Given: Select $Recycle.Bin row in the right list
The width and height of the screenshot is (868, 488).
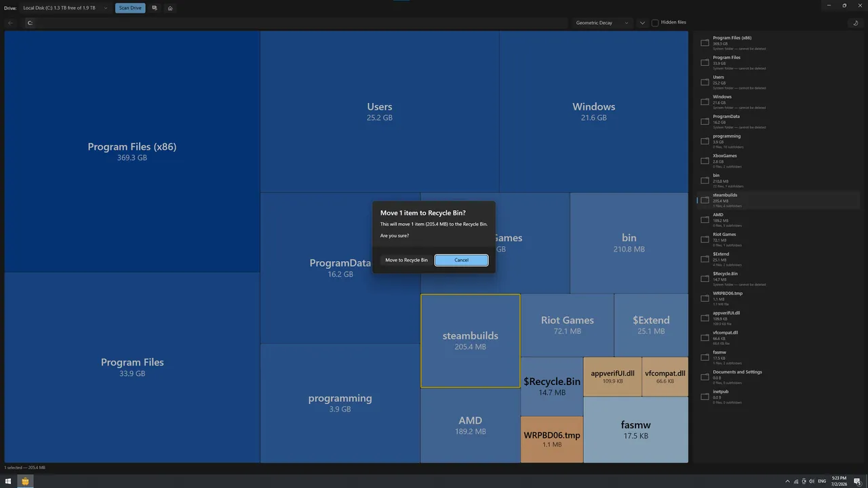Looking at the screenshot, I should pyautogui.click(x=778, y=279).
